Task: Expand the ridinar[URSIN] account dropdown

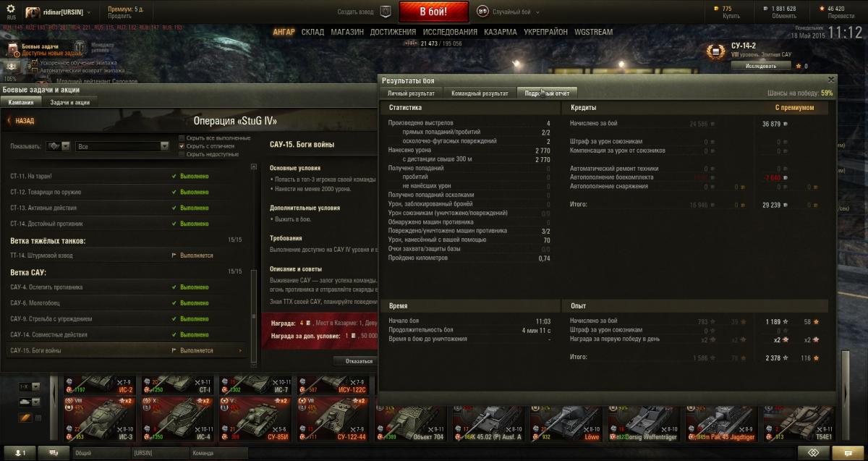Action: [x=88, y=12]
